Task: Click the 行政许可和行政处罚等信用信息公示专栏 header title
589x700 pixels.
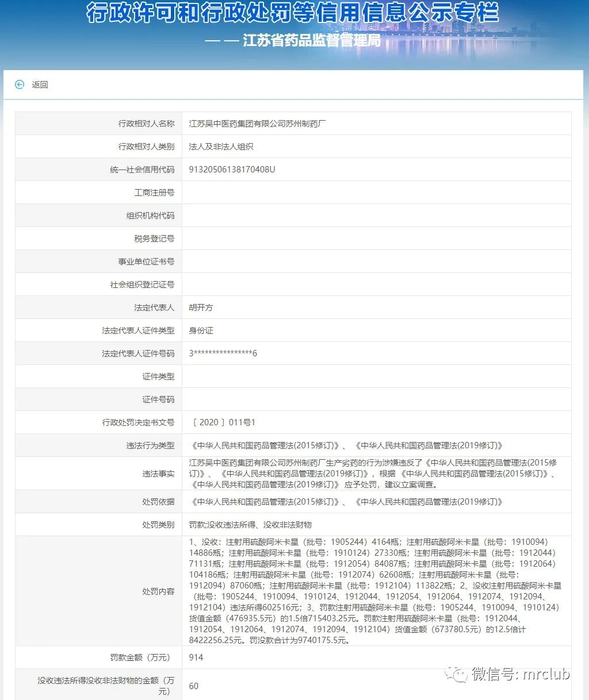Action: tap(293, 13)
